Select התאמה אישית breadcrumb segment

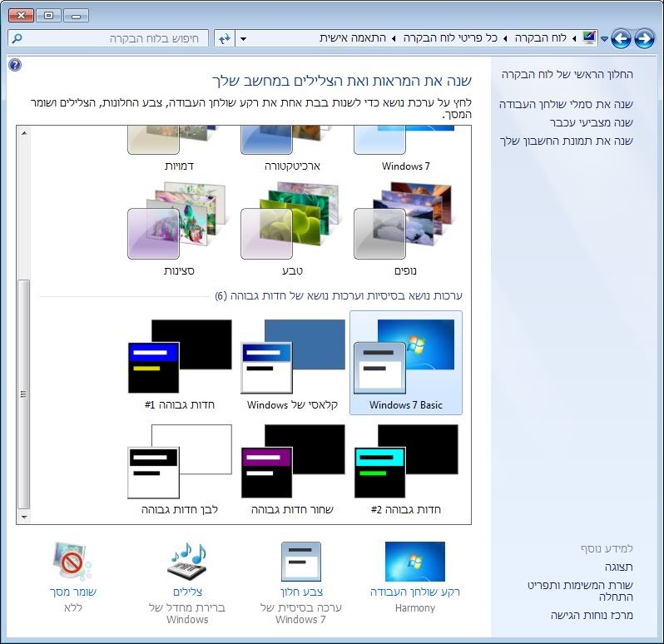pos(353,38)
